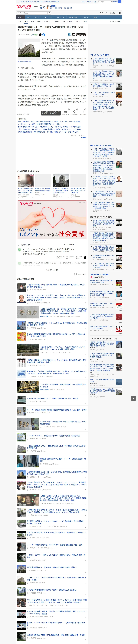Viewport: 138px width, 644px height.
Task: Switch to the エキスパート tab
Action: pos(48,17)
